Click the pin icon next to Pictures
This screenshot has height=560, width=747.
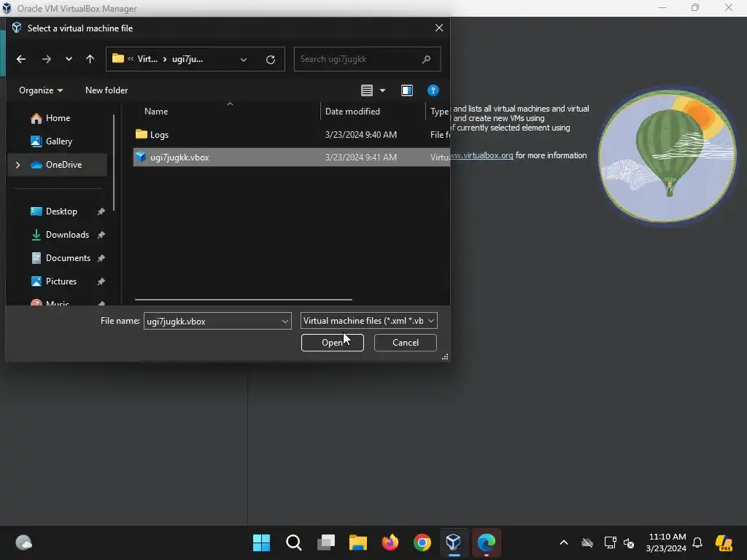coord(101,281)
